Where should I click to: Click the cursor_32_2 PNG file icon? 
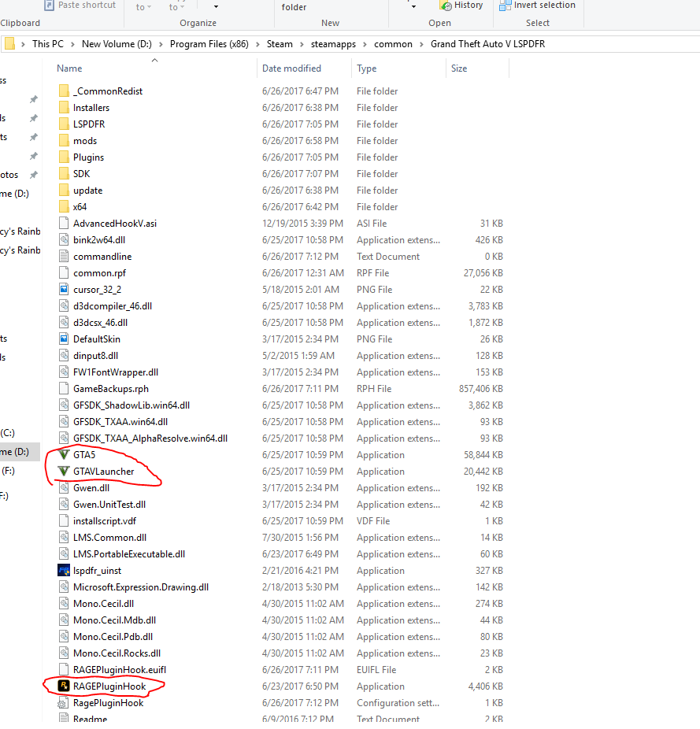[65, 289]
